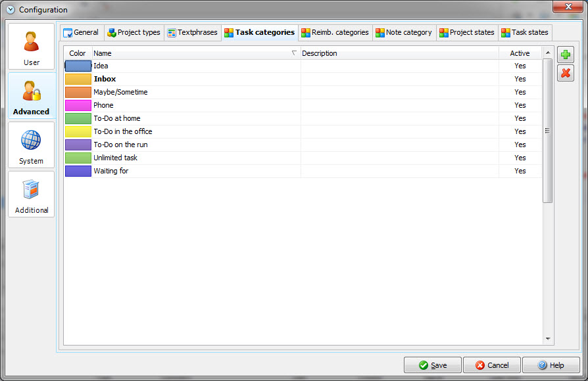Image resolution: width=588 pixels, height=381 pixels.
Task: Sort list by Name column header
Action: (195, 53)
